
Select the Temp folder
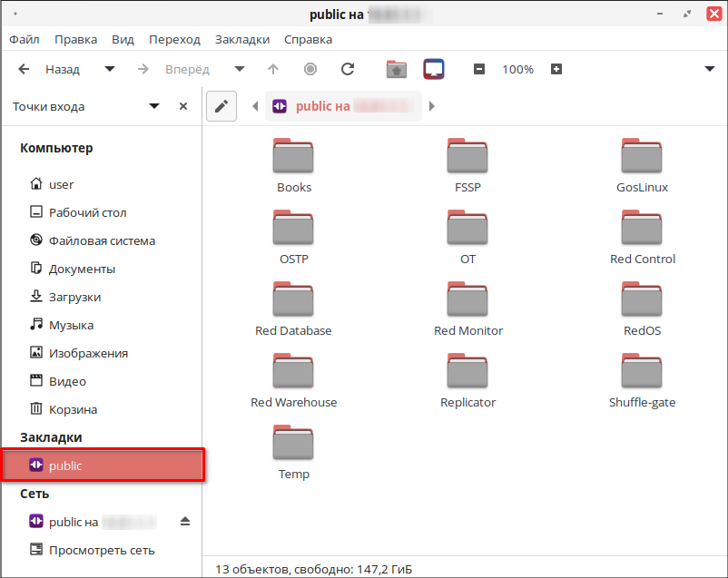coord(294,453)
